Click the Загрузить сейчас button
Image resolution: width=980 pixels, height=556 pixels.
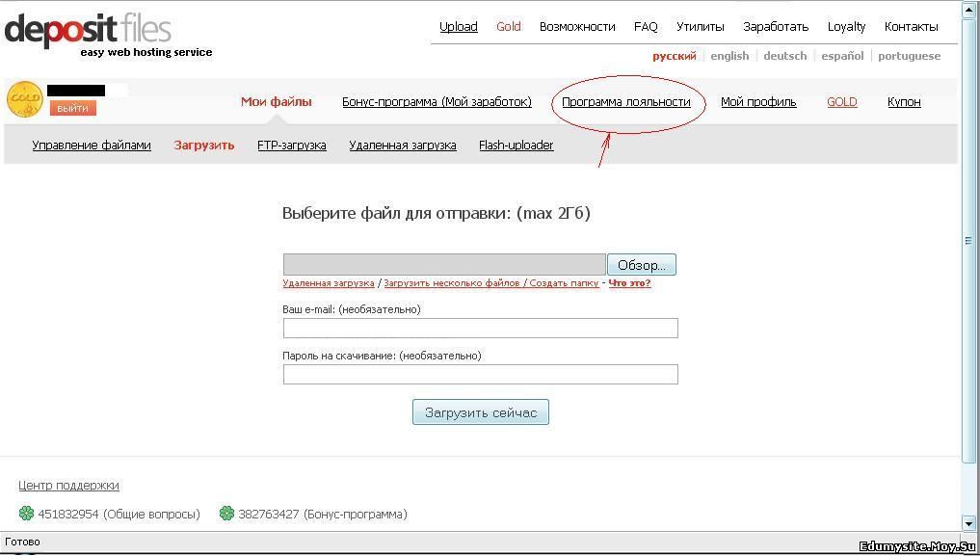(x=481, y=412)
